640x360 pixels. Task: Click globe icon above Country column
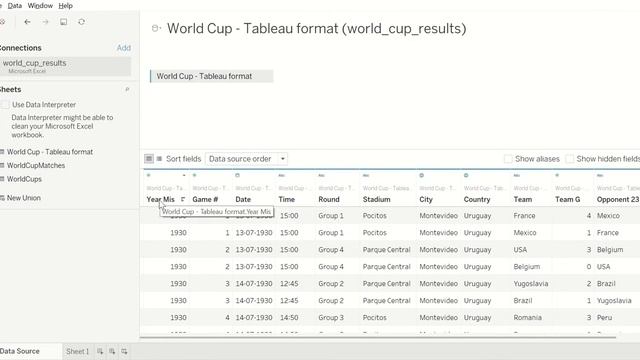[x=466, y=175]
